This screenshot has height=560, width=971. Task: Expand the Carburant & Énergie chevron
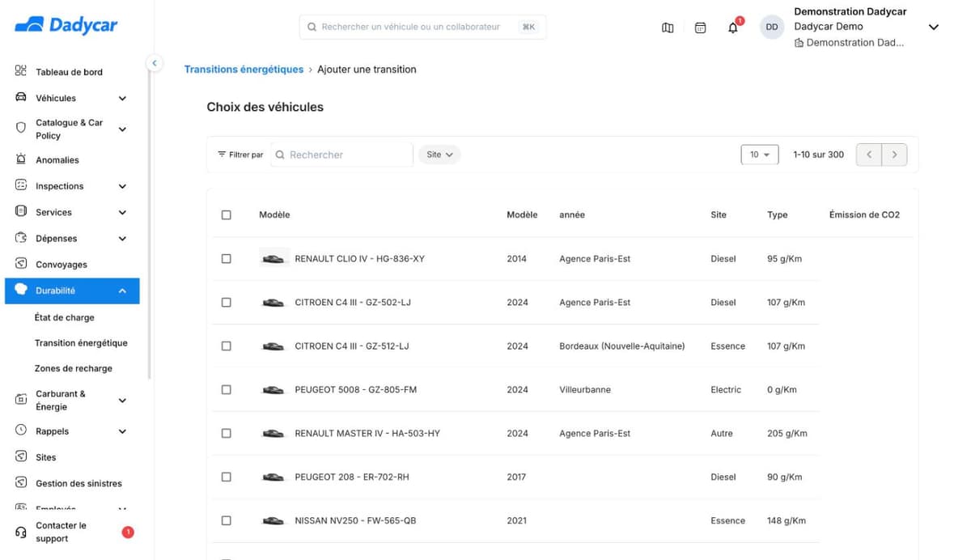[122, 400]
